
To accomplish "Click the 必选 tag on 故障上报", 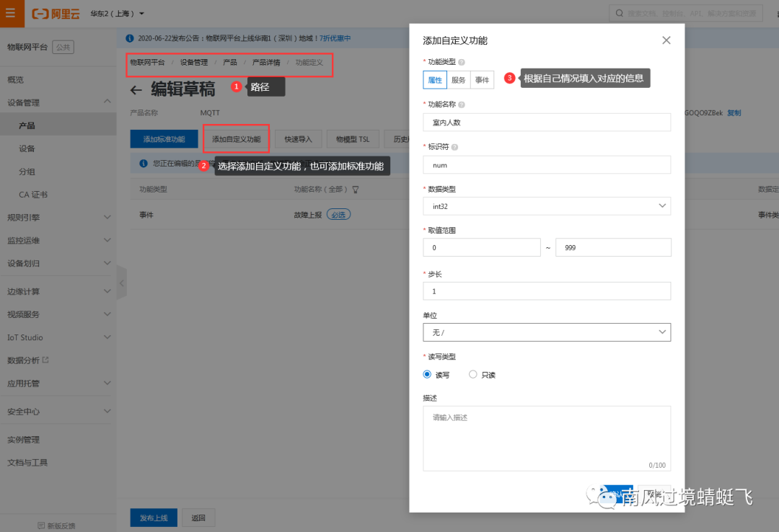I will [x=338, y=215].
